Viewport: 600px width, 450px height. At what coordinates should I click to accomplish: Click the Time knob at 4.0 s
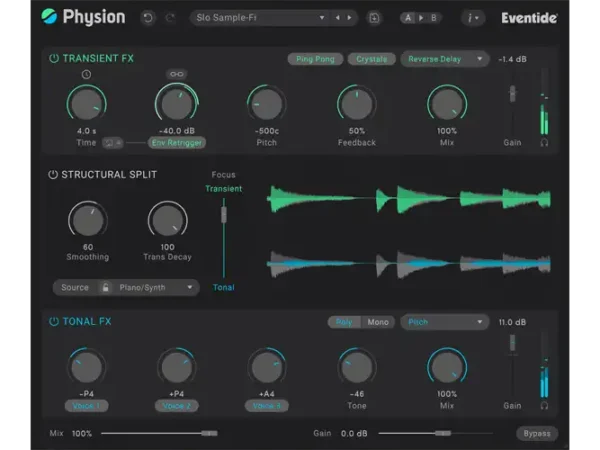(x=86, y=104)
